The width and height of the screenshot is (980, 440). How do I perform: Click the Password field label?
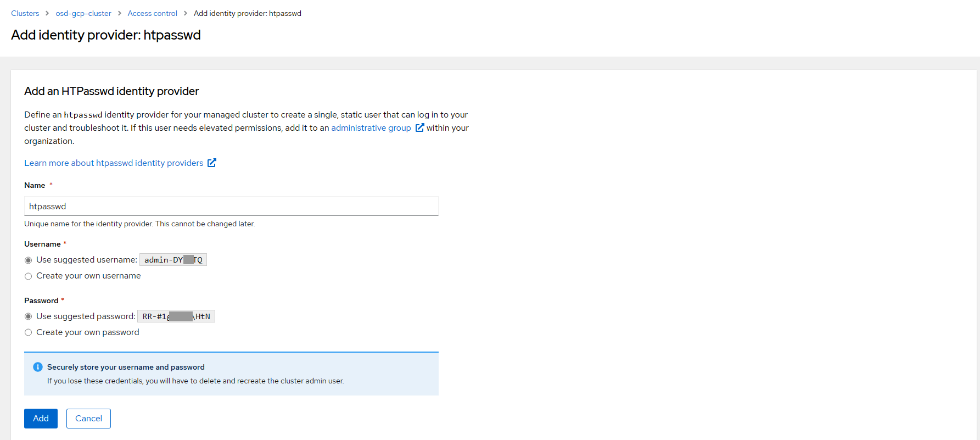pyautogui.click(x=41, y=300)
